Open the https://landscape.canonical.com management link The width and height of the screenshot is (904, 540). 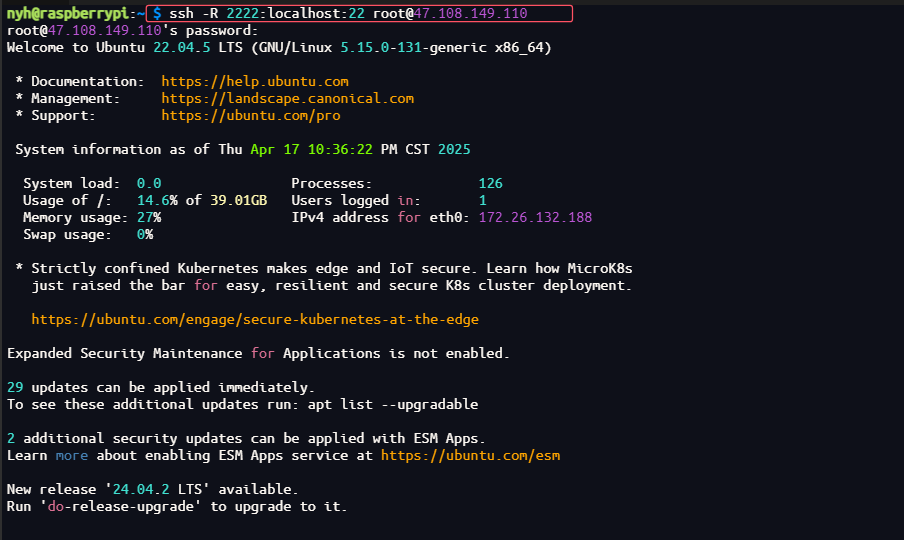point(288,99)
